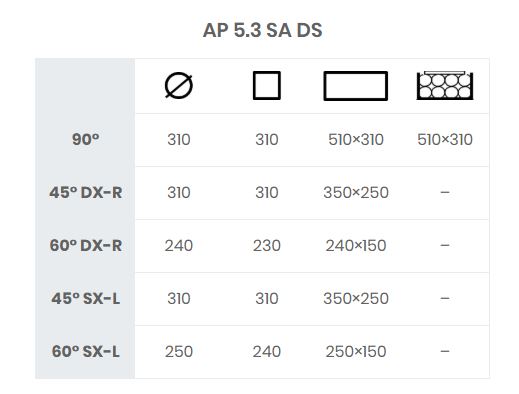519x394 pixels.
Task: Click the 240×150 value in 60° DX-R row
Action: (x=356, y=245)
